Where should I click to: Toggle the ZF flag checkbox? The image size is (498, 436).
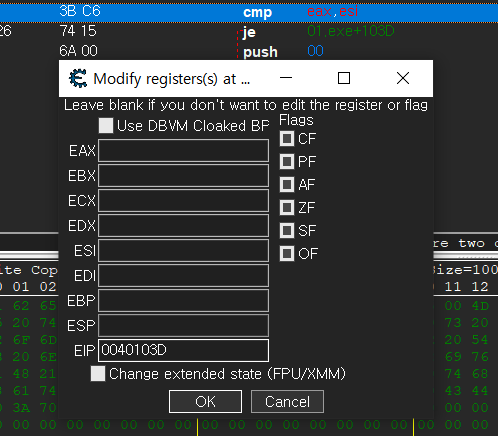click(x=287, y=208)
